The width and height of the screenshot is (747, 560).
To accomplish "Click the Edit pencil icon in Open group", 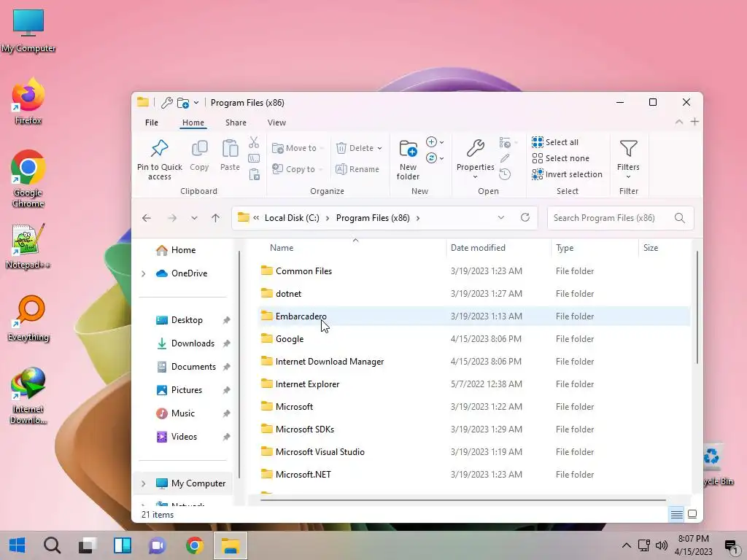I will [505, 158].
